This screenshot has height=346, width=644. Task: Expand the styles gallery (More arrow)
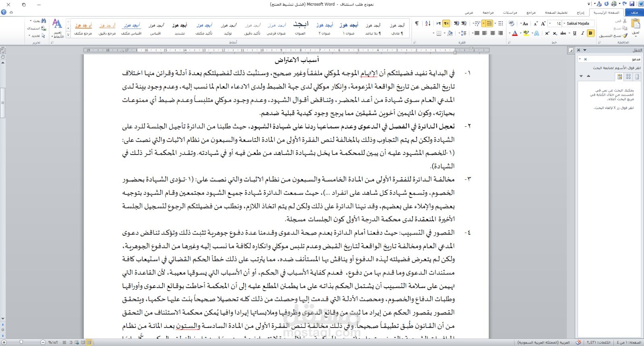pyautogui.click(x=68, y=35)
